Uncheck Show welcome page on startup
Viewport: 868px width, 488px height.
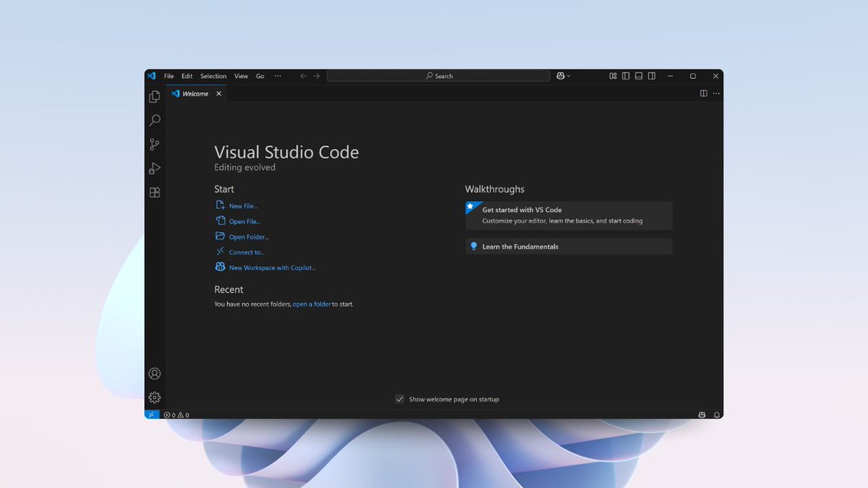(399, 399)
